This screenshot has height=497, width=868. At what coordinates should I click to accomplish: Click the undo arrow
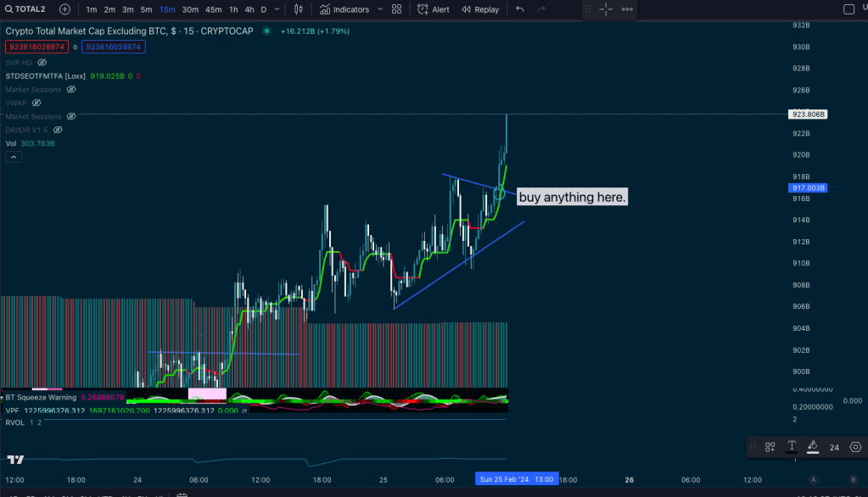point(520,9)
